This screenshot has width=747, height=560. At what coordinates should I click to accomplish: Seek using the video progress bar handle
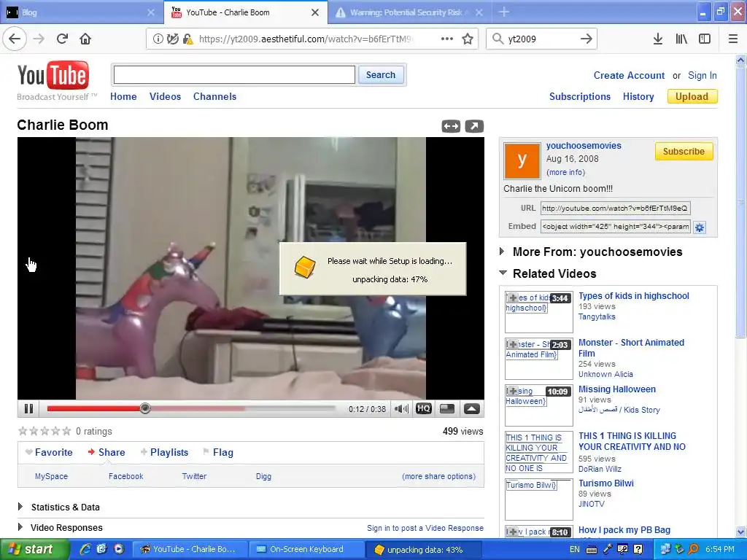coord(145,408)
